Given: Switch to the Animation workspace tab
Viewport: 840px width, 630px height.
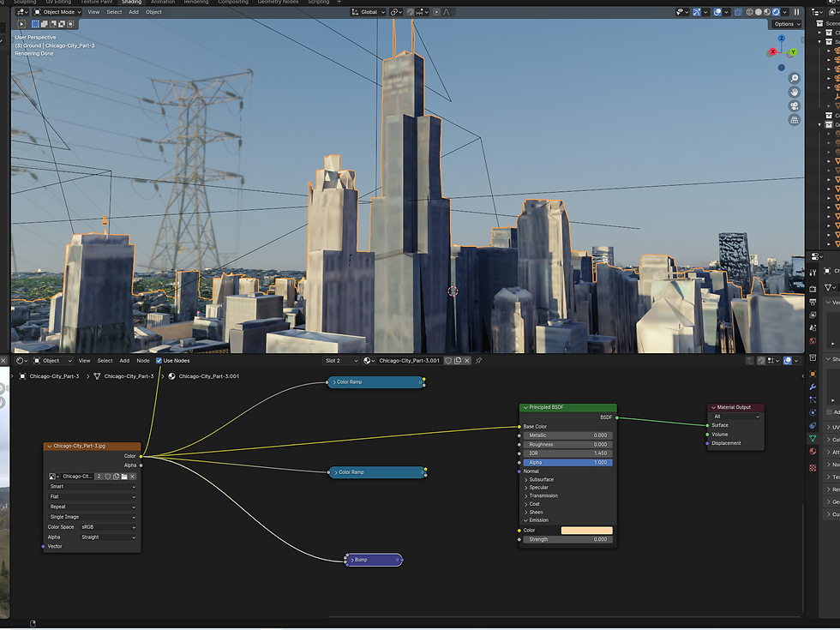Looking at the screenshot, I should click(x=163, y=2).
